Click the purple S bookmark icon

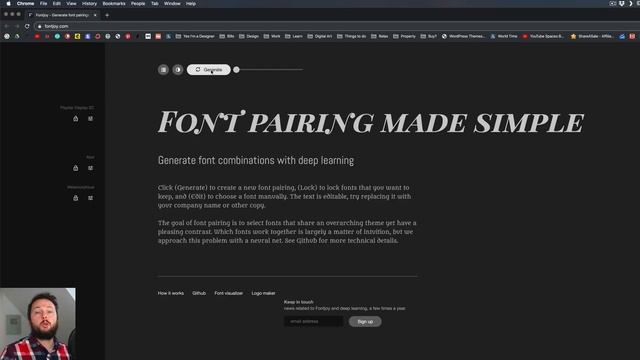tap(87, 36)
